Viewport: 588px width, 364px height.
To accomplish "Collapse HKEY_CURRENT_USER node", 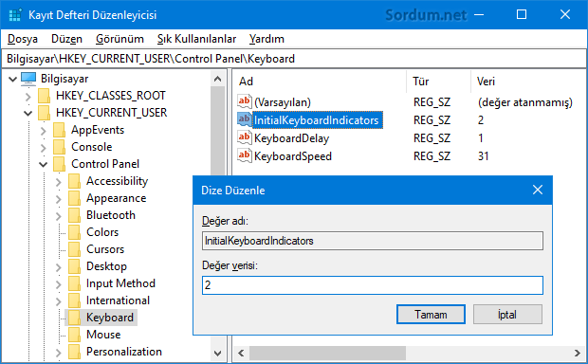I will click(x=28, y=113).
